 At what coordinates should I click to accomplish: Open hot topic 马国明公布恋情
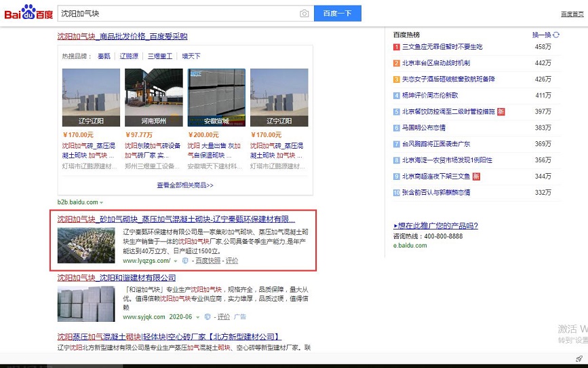click(x=424, y=128)
